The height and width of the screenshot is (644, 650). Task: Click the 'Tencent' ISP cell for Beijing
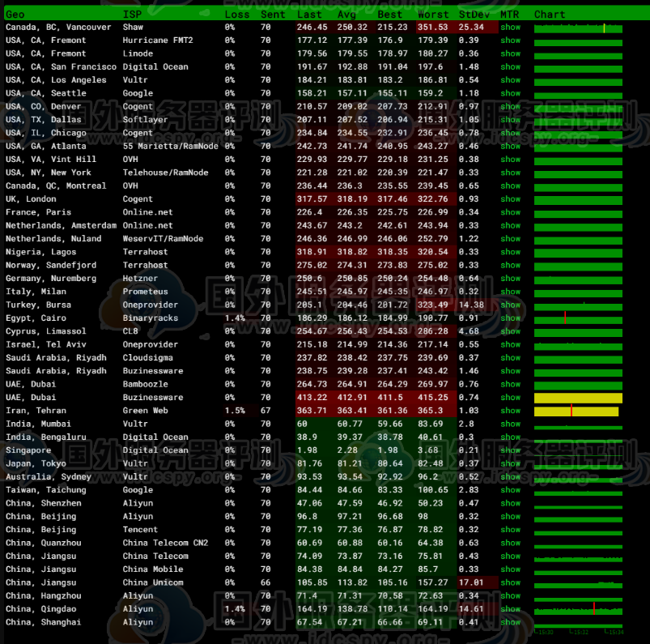coord(140,530)
